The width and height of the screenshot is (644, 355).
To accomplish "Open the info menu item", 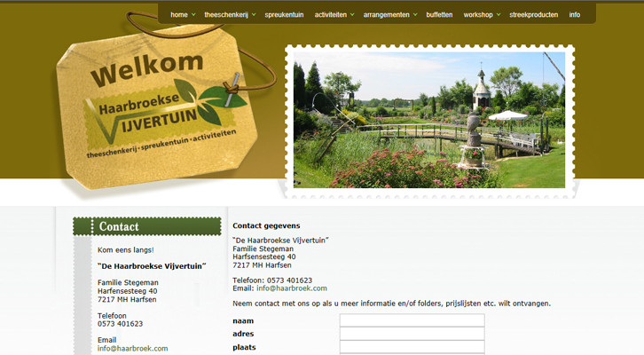I will (x=575, y=15).
